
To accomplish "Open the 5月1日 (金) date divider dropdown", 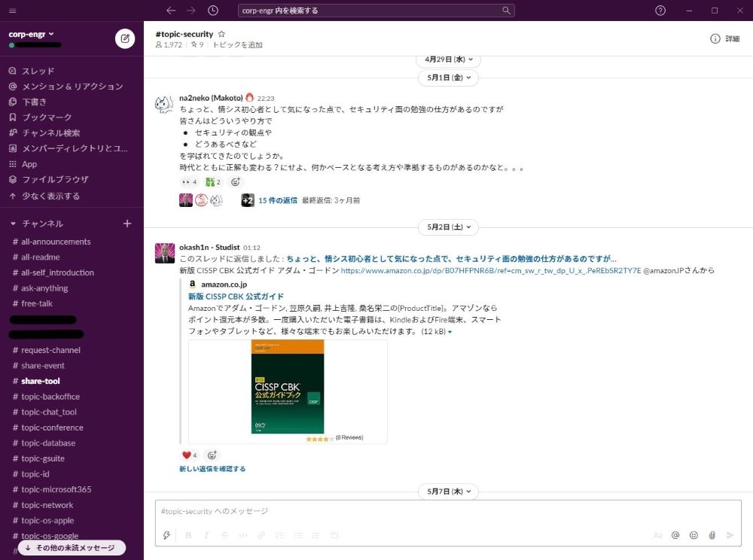I will tap(448, 78).
